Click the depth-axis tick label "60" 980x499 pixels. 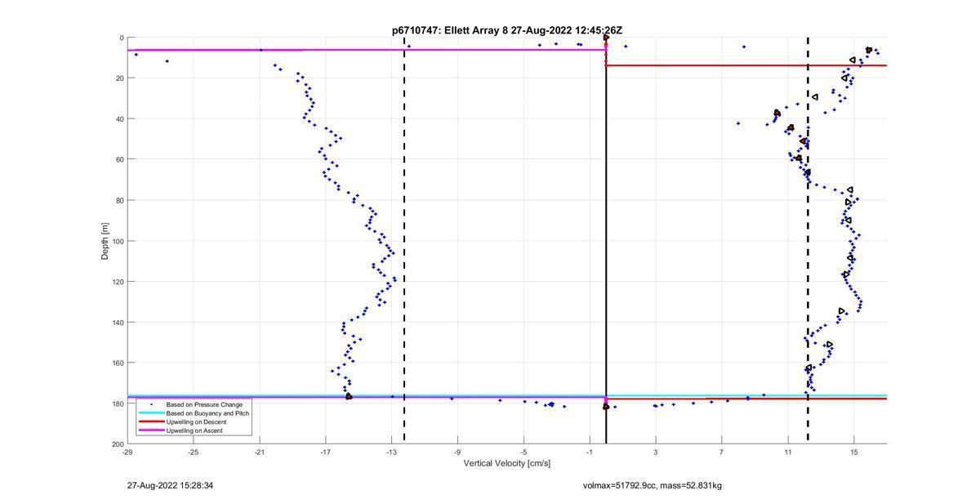(119, 159)
